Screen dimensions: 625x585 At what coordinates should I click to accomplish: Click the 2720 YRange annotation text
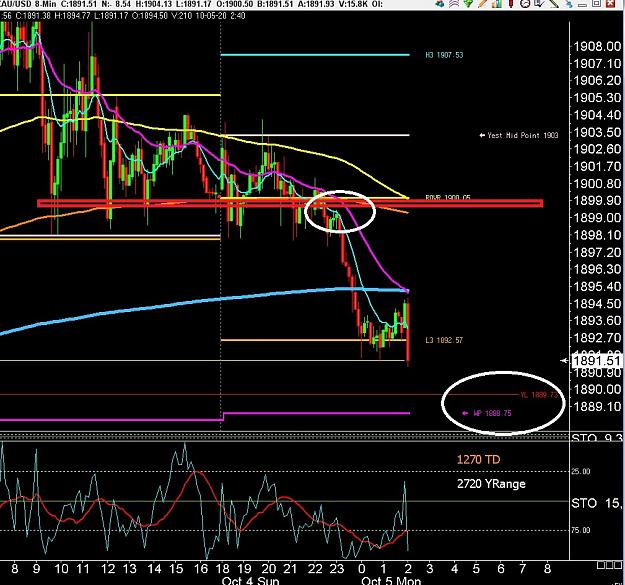491,484
